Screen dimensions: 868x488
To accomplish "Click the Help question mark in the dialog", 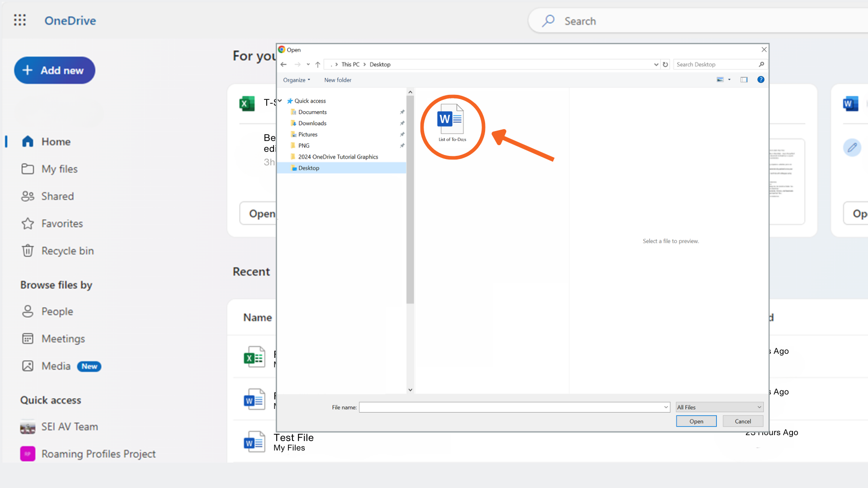I will (x=761, y=80).
